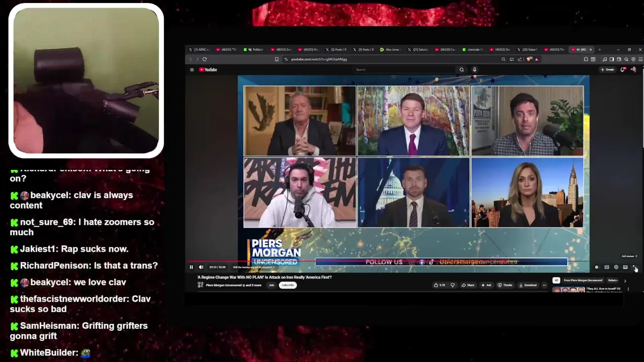
Task: Click the Share button under the video
Action: [468, 285]
